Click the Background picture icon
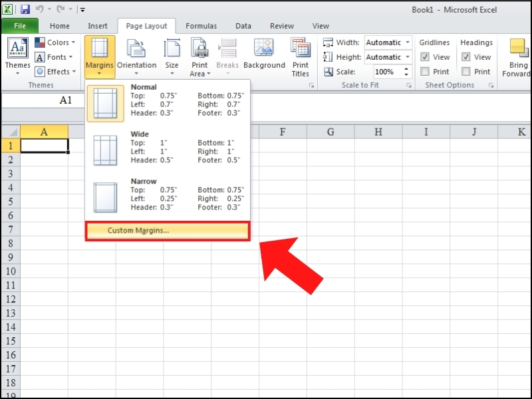This screenshot has height=399, width=532. pos(263,47)
